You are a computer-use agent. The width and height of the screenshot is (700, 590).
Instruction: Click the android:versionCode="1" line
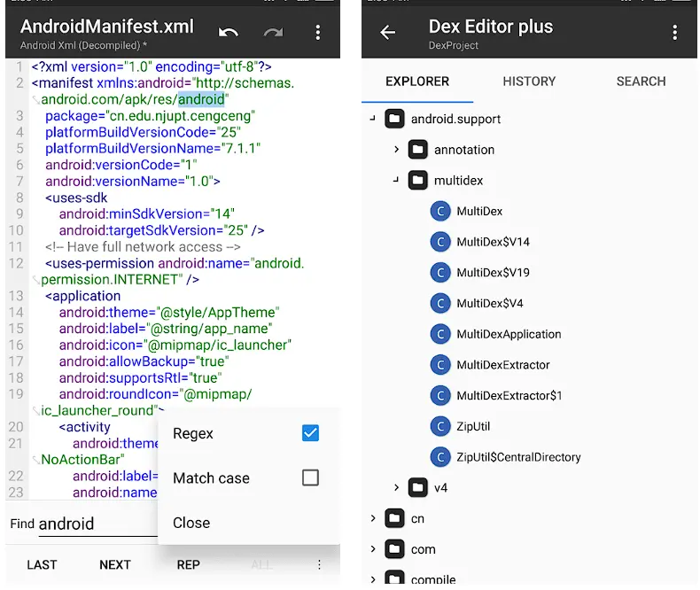[121, 165]
